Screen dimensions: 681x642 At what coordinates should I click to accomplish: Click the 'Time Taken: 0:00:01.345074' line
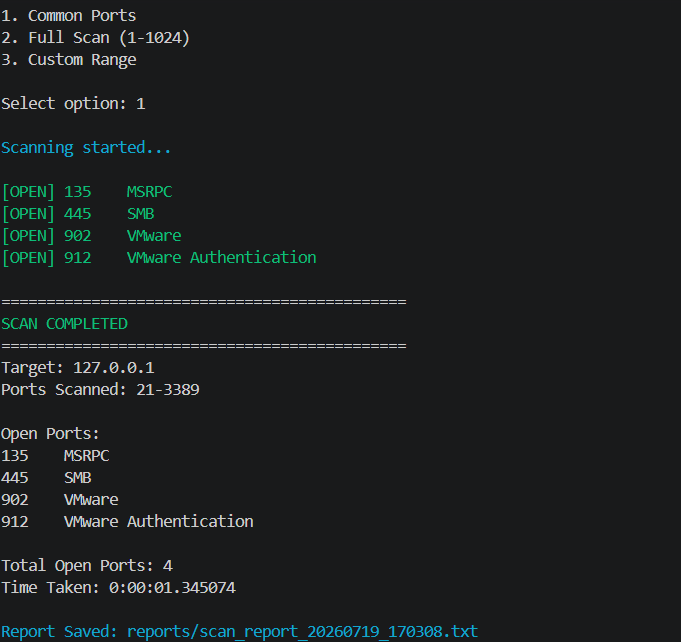point(118,588)
